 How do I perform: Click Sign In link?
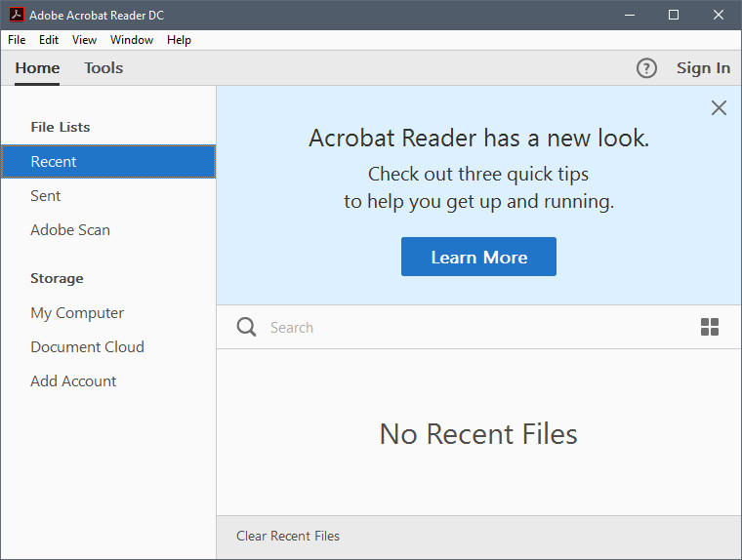(703, 68)
